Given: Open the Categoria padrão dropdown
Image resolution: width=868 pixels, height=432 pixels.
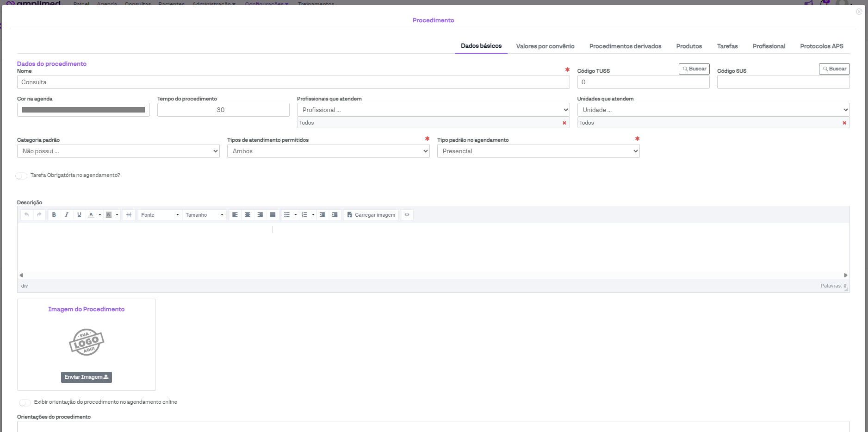Looking at the screenshot, I should (x=118, y=151).
